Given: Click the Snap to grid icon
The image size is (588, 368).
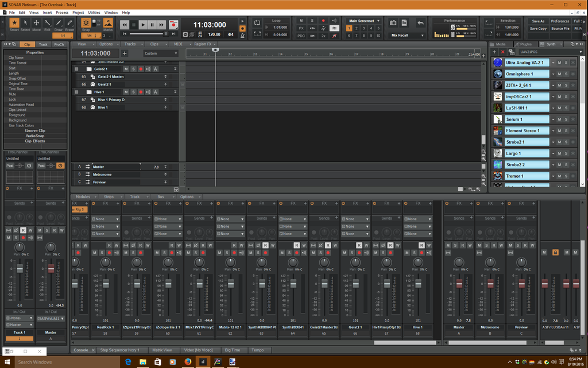Looking at the screenshot, I should click(x=86, y=24).
